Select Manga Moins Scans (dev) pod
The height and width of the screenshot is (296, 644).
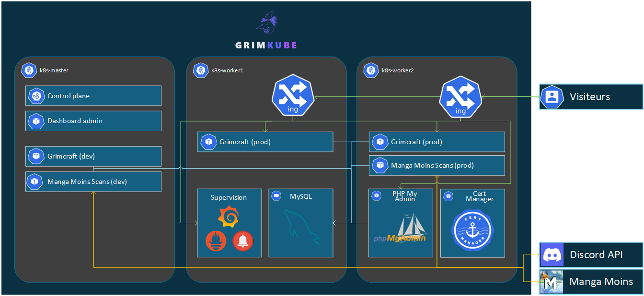(x=93, y=182)
